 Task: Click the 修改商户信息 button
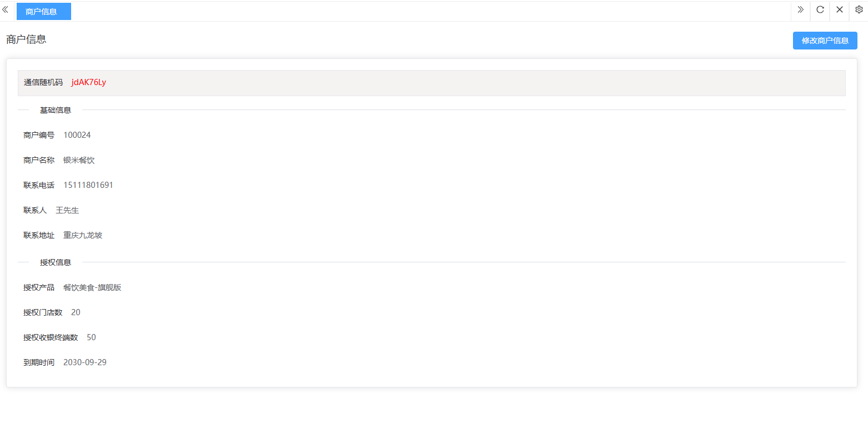tap(825, 41)
